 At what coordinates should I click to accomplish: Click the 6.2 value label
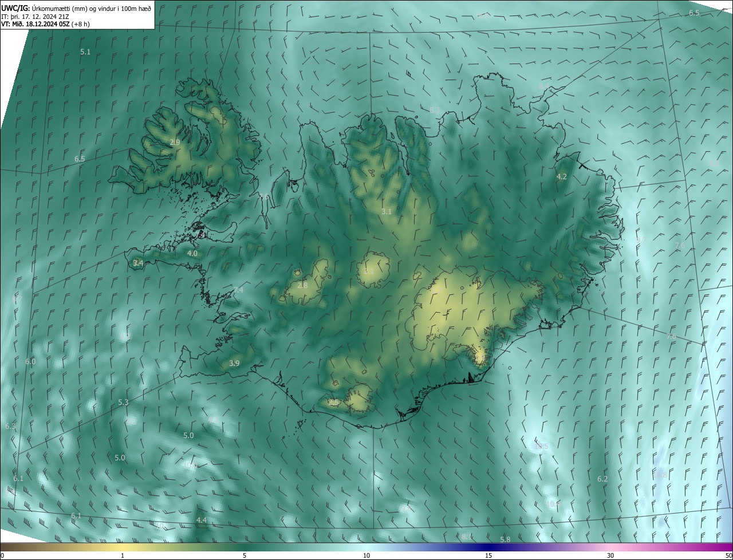(602, 479)
